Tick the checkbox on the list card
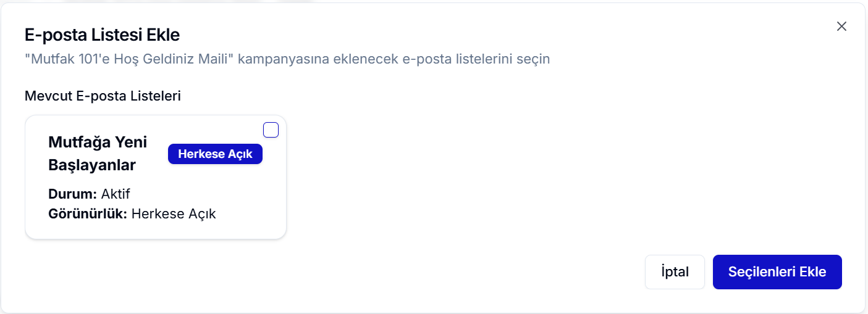 271,130
